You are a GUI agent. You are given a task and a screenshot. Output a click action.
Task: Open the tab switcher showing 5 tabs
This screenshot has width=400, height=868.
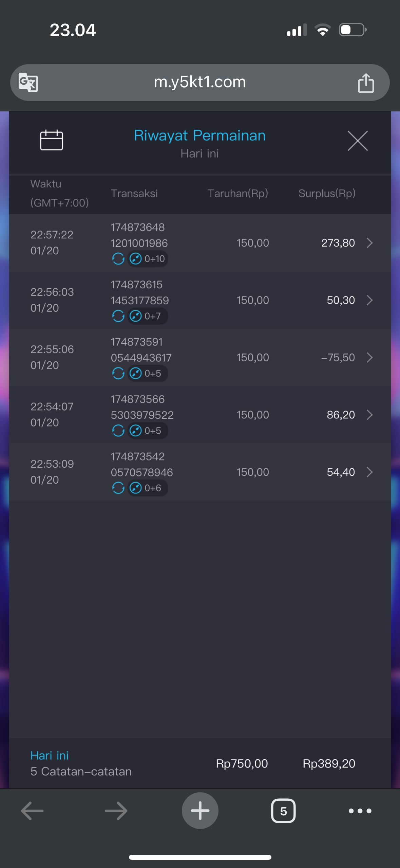[283, 811]
